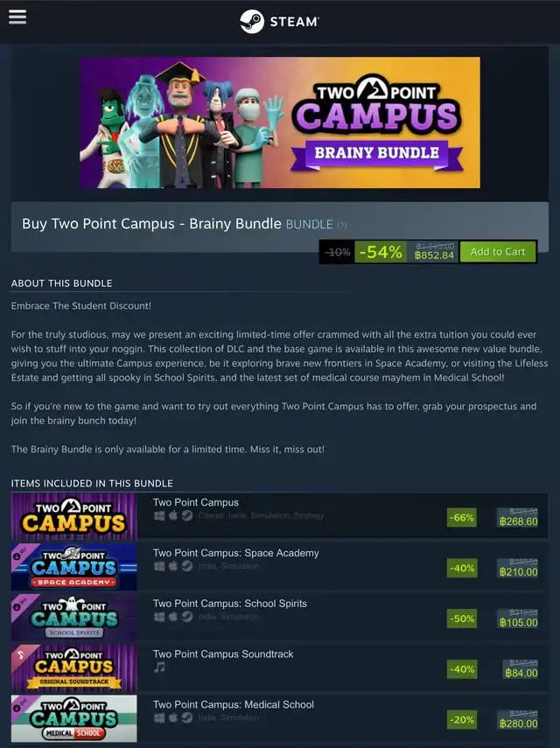
Task: Open Two Point Campus Soundtrack title
Action: pyautogui.click(x=223, y=654)
